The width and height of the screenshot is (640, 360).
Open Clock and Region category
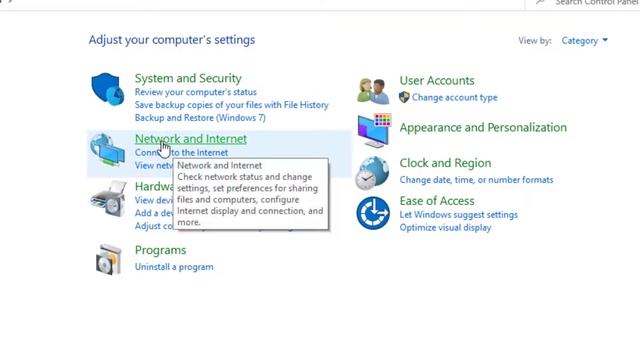pyautogui.click(x=445, y=163)
